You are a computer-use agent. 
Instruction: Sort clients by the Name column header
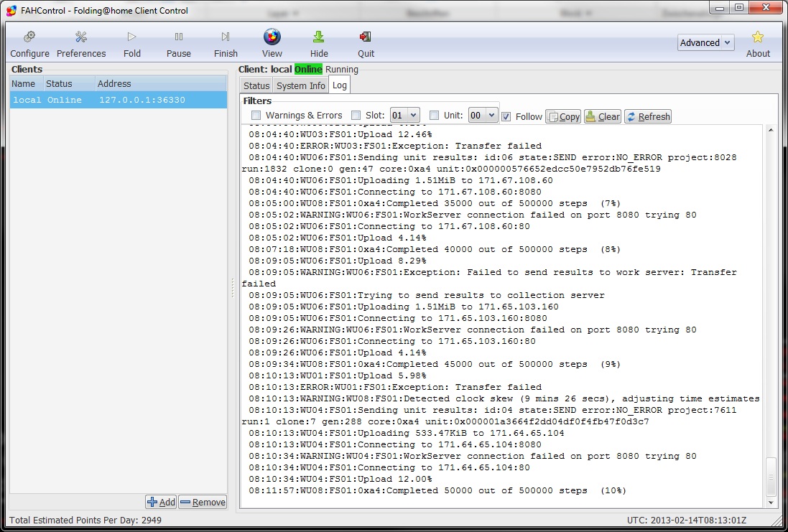26,84
